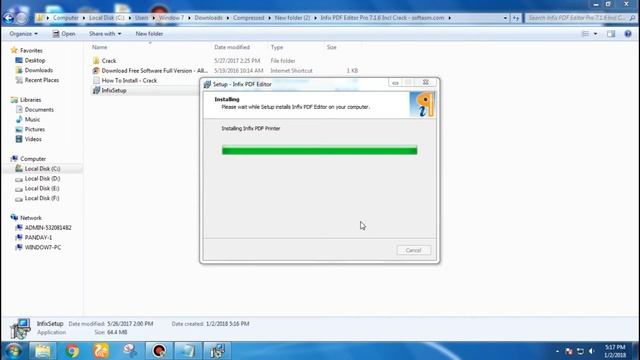Select Local Disk (C:) in sidebar
The image size is (640, 360).
click(42, 169)
